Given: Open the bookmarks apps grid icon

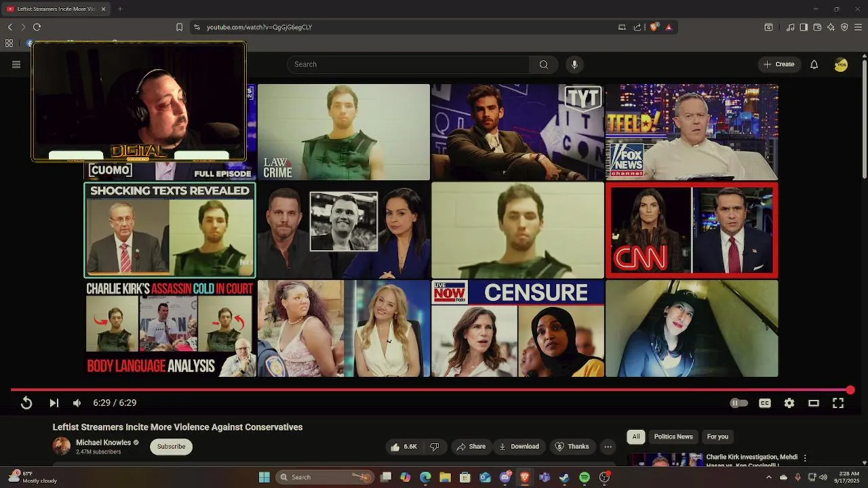Looking at the screenshot, I should [x=9, y=43].
